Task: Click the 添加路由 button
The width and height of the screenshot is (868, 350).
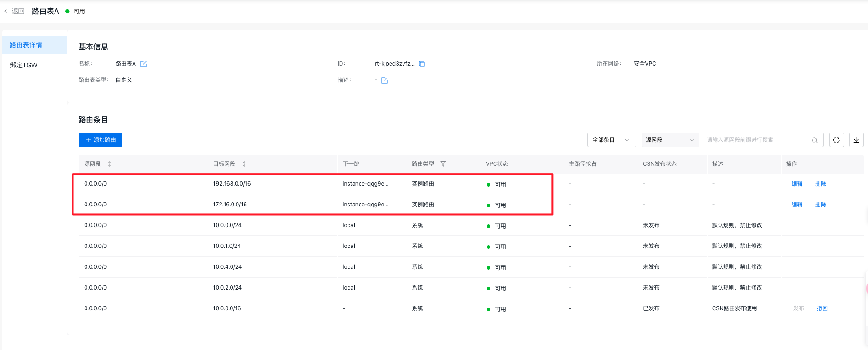Action: [100, 140]
